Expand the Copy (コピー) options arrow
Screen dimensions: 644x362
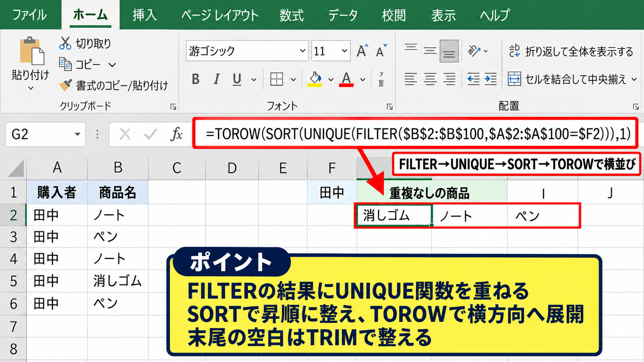point(112,65)
